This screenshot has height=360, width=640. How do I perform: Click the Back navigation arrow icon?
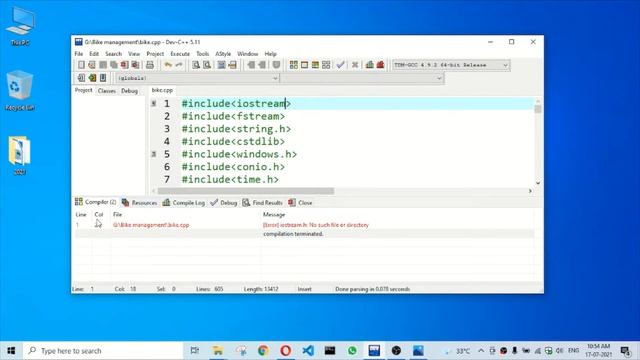[x=251, y=65]
